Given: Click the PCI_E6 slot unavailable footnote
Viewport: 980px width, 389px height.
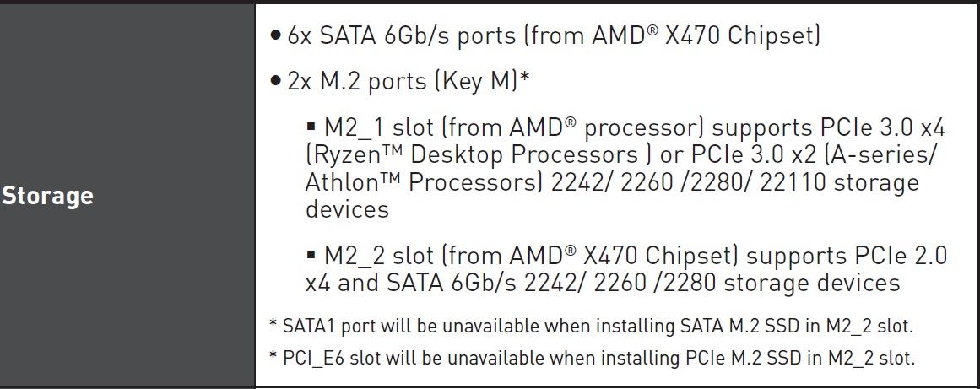Looking at the screenshot, I should pos(593,359).
